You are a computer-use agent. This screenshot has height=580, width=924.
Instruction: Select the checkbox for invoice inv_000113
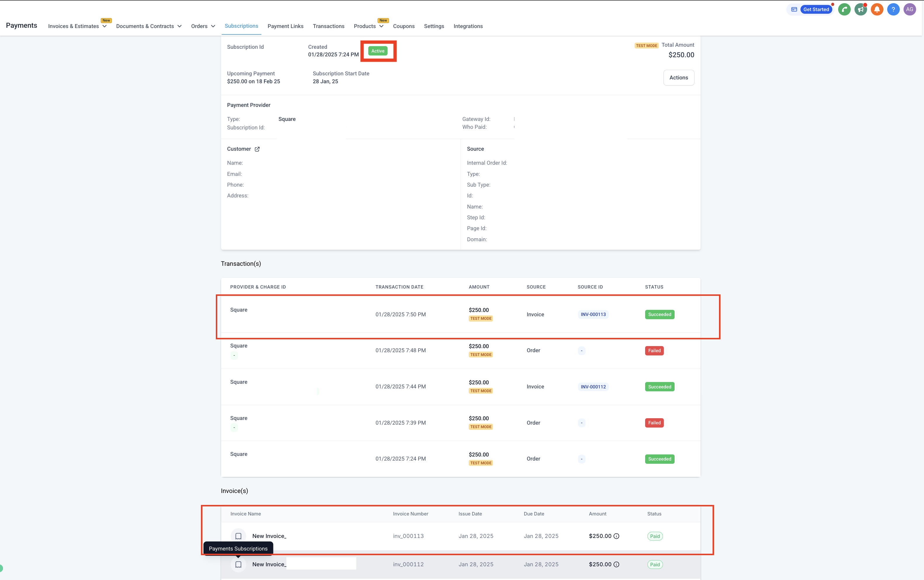(x=238, y=536)
